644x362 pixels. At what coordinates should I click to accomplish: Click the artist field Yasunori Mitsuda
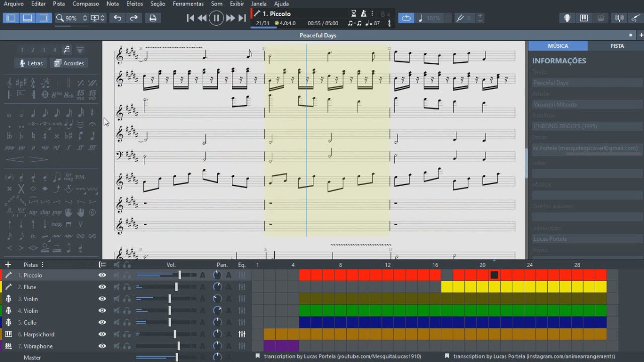[x=587, y=105]
